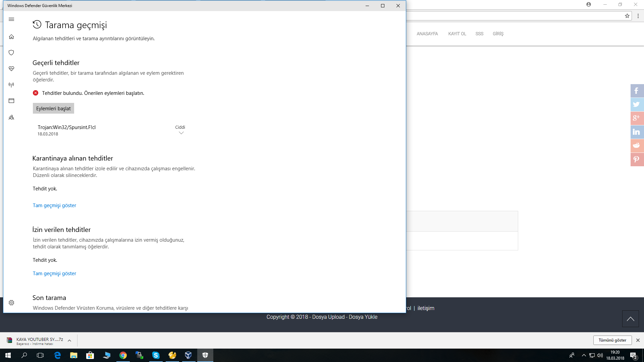
Task: Share page via Pinterest icon
Action: pos(637,160)
